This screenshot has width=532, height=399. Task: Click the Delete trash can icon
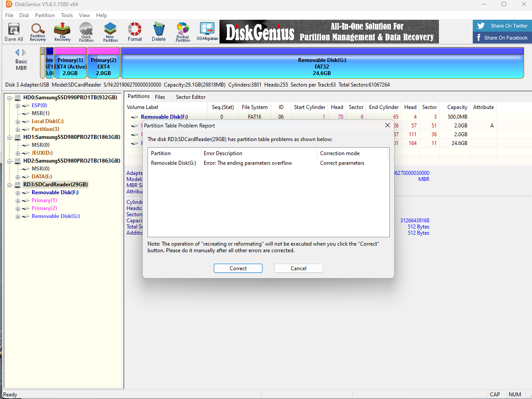point(159,32)
